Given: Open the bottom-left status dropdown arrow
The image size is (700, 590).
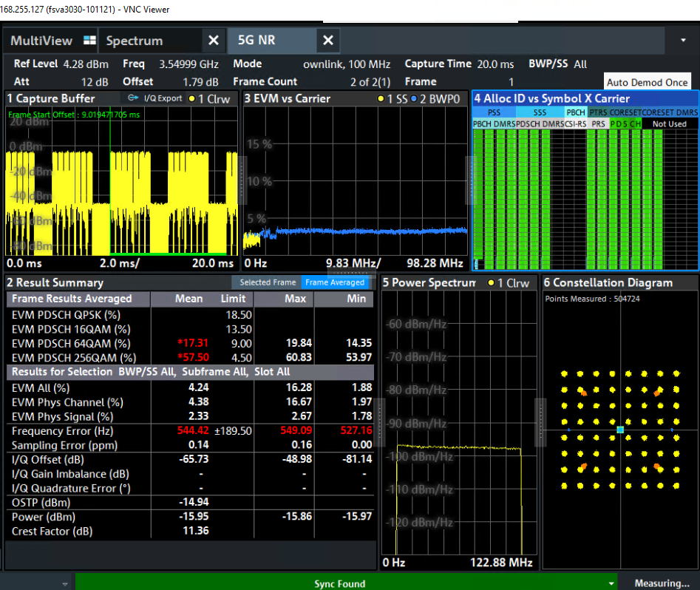Looking at the screenshot, I should click(x=65, y=584).
